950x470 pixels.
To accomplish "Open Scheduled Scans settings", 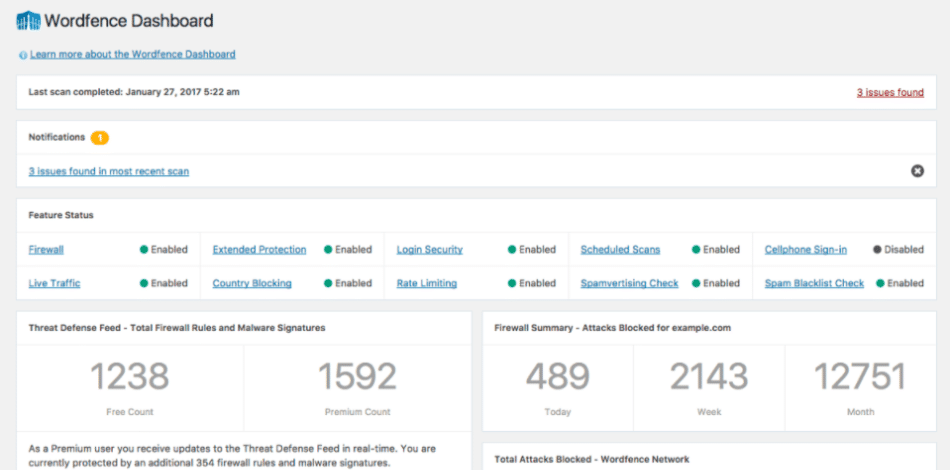I will (x=620, y=250).
